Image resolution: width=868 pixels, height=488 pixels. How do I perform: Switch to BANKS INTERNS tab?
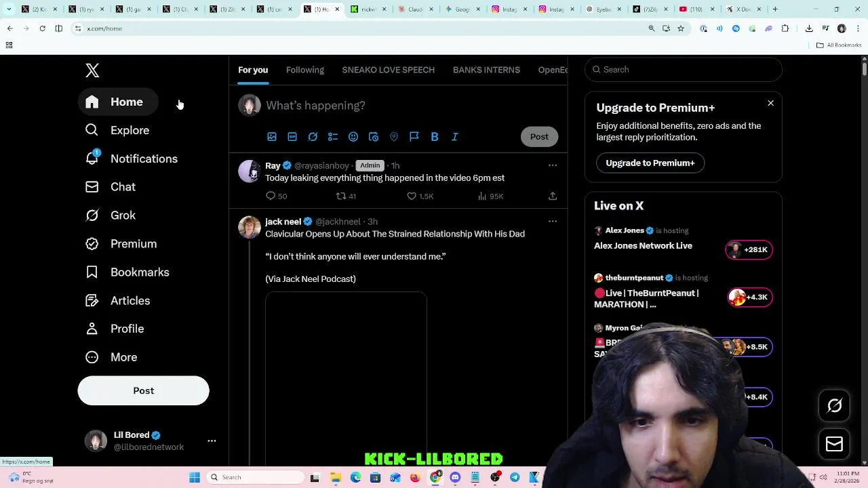(486, 70)
